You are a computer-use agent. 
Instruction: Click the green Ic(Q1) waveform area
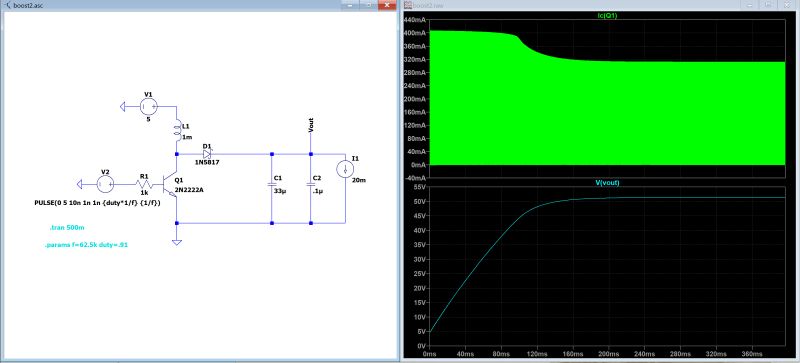coord(607,112)
